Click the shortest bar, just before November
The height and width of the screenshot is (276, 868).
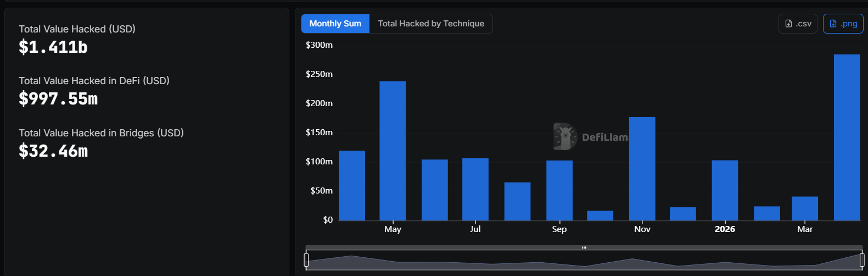600,216
